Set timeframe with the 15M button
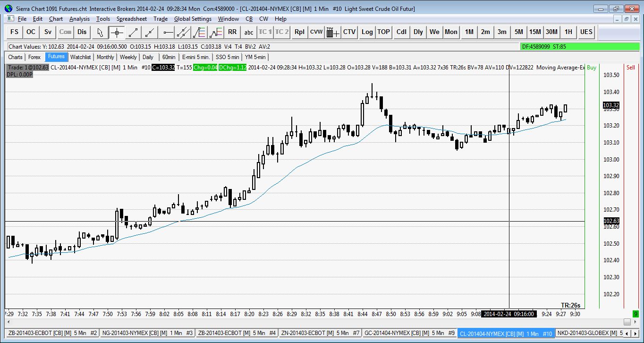Screen dimensions: 644x343 coord(535,32)
